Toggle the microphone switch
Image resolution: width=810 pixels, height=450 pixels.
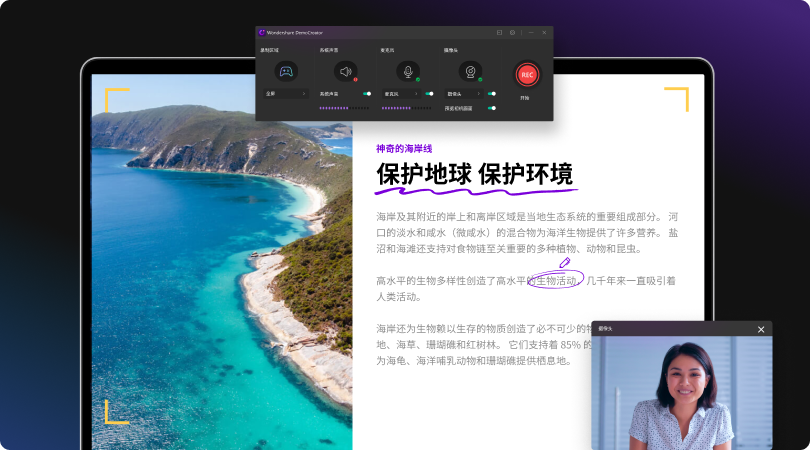[x=429, y=94]
